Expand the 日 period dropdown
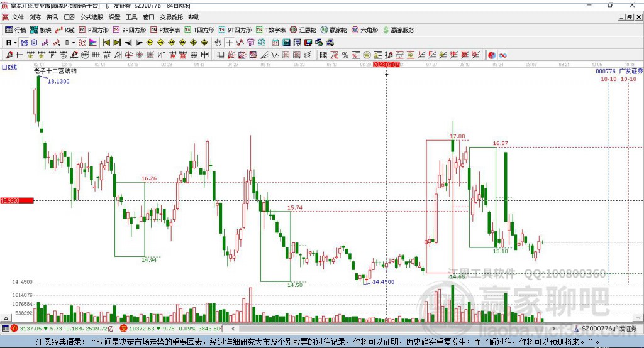Screen dimensions: 644x348 15,43
